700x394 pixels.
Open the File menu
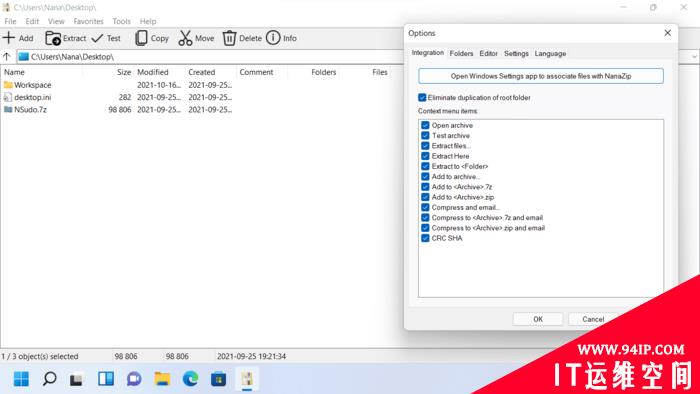10,21
